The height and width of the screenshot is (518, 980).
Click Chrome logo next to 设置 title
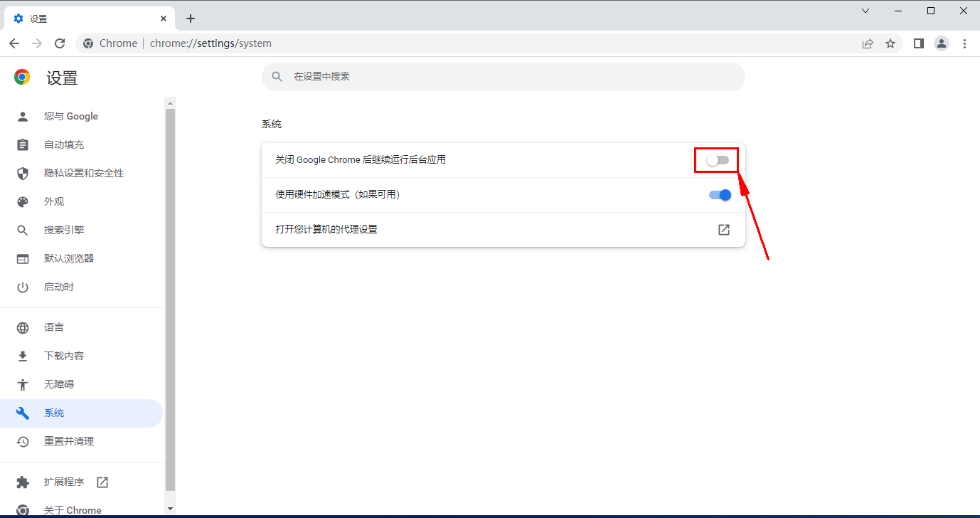tap(22, 78)
